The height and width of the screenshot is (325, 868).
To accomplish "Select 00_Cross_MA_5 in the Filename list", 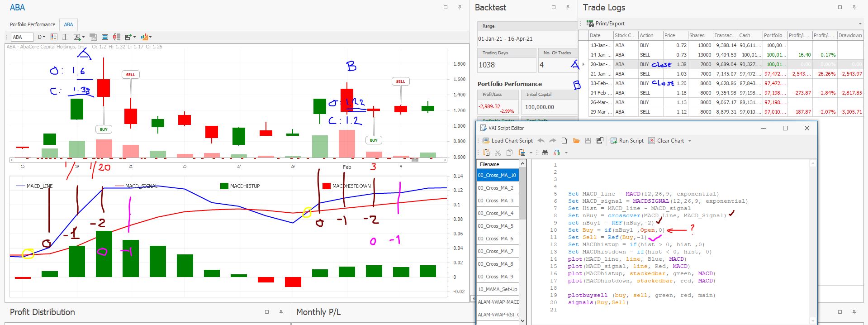I will tap(495, 226).
